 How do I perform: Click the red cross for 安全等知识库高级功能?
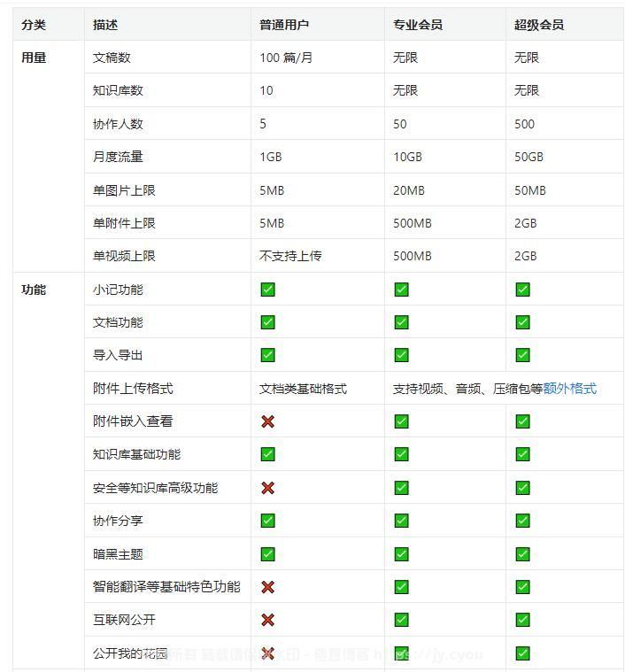[267, 488]
